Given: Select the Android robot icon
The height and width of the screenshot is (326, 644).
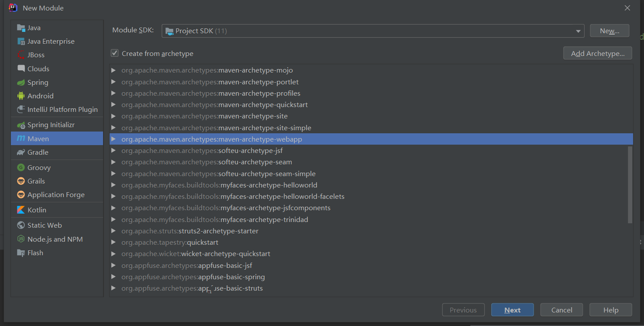Looking at the screenshot, I should tap(21, 96).
